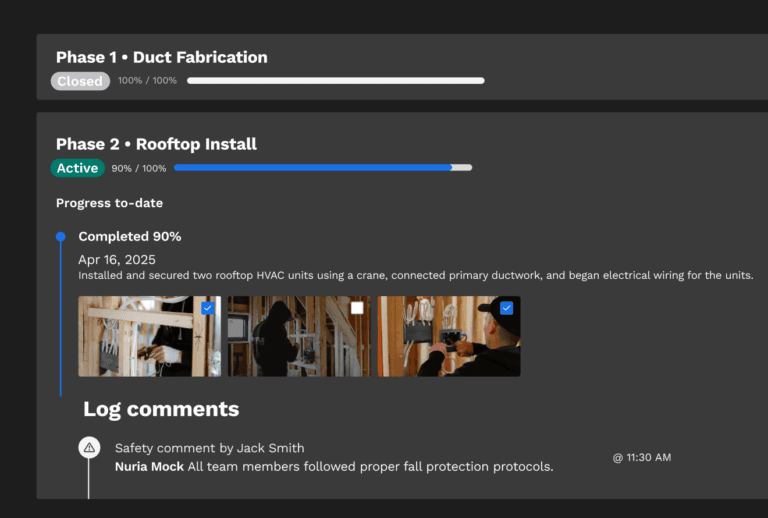The image size is (768, 518).
Task: Click the '100% / 100%' label
Action: tap(147, 80)
